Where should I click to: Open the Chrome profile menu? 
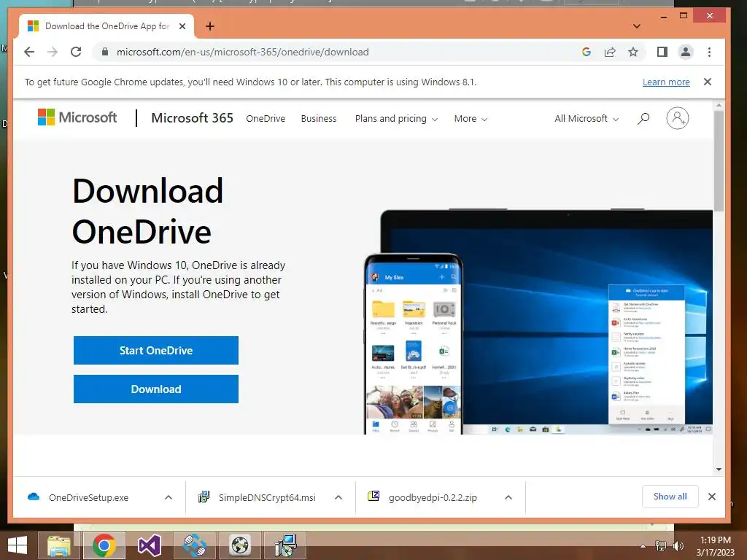tap(686, 52)
